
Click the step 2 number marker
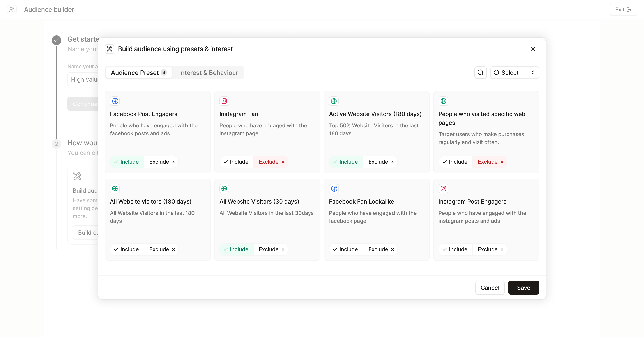(57, 144)
